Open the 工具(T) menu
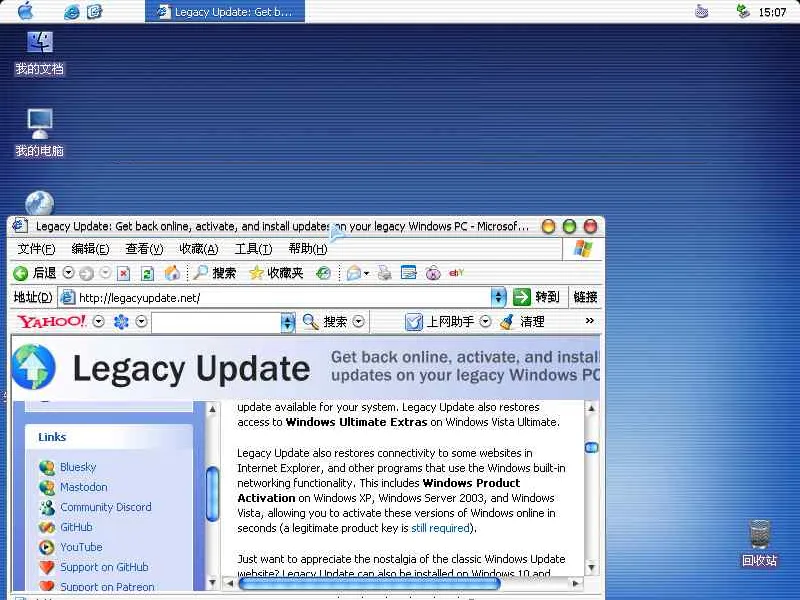 pyautogui.click(x=254, y=249)
